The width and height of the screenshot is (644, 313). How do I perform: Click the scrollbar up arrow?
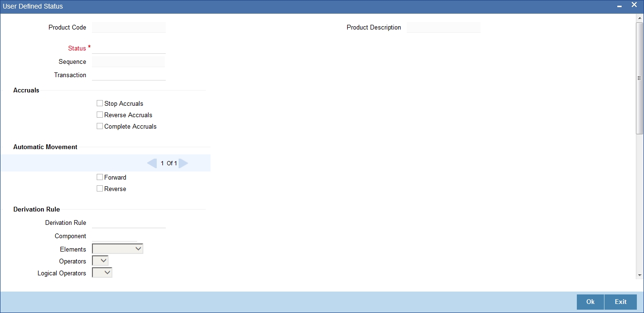click(639, 18)
